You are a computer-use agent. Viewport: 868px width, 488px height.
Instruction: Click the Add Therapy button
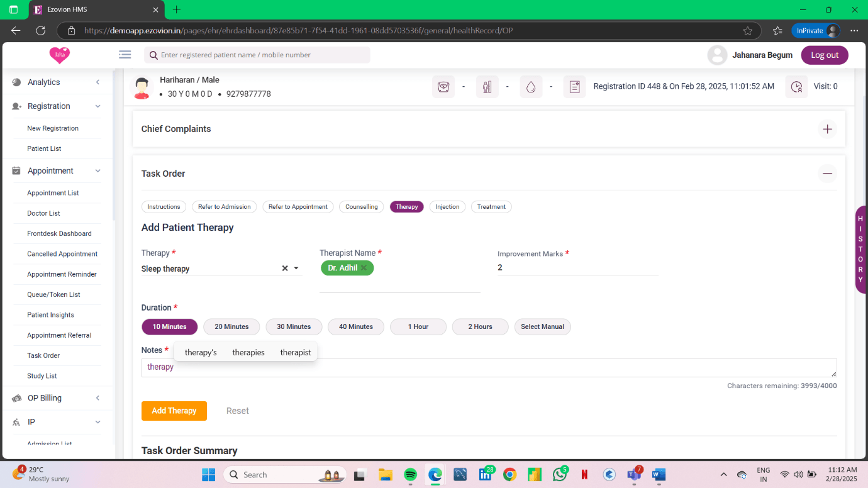[x=174, y=411]
